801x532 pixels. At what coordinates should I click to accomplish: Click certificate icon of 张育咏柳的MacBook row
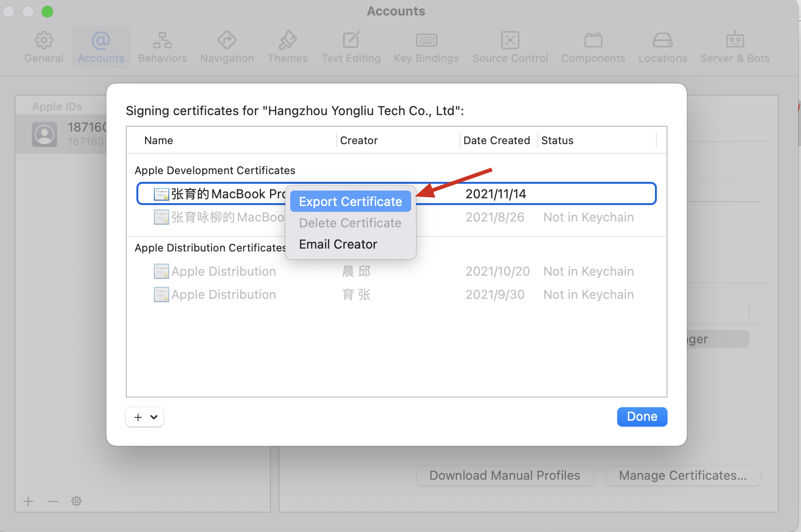click(x=162, y=217)
